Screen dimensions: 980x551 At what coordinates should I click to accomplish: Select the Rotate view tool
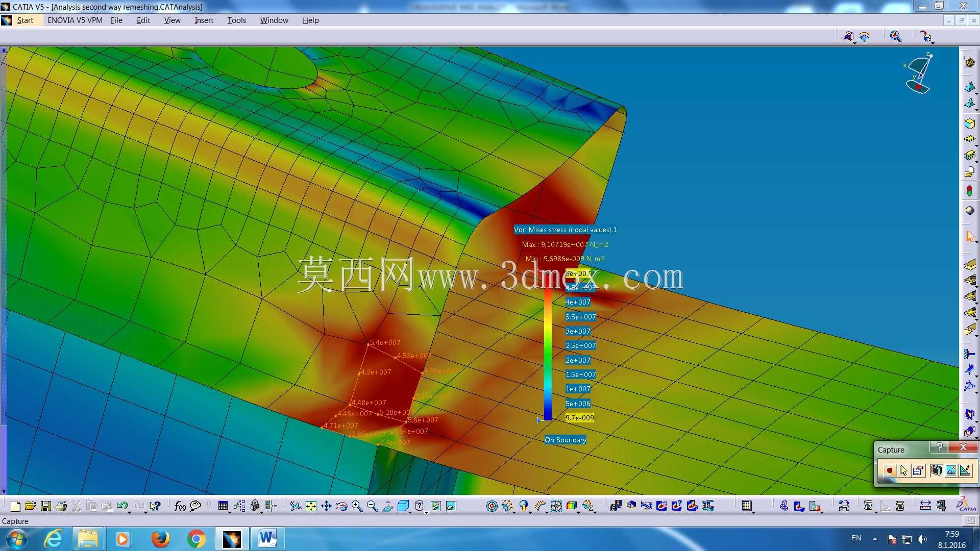341,506
